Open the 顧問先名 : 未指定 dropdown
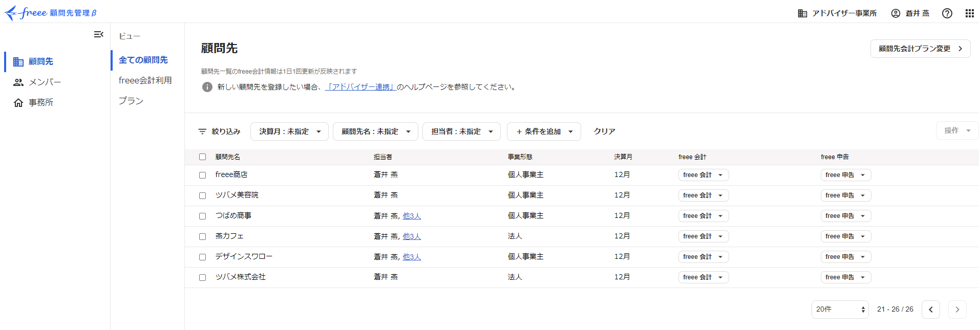980x330 pixels. coord(375,131)
